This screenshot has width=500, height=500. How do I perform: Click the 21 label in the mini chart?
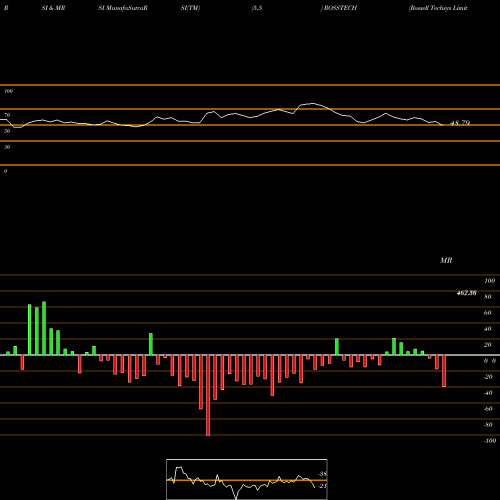click(322, 486)
